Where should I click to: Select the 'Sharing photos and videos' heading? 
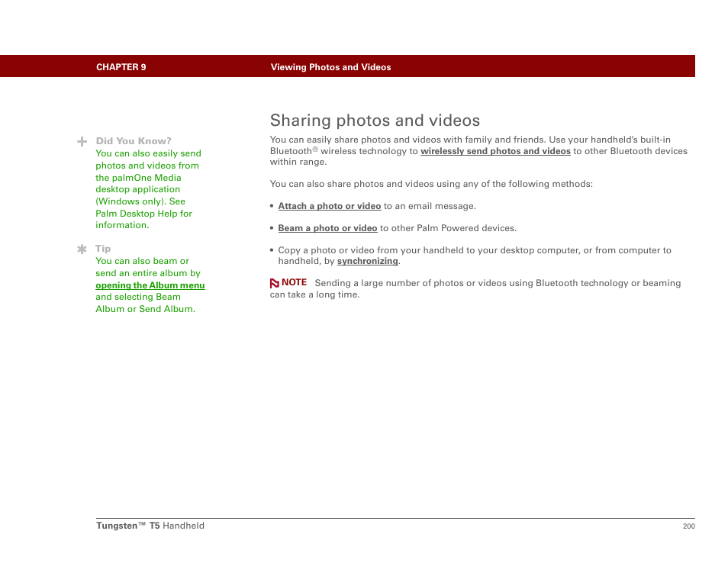(x=375, y=121)
